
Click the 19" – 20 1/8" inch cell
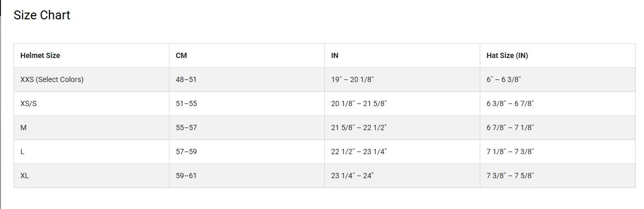[353, 79]
